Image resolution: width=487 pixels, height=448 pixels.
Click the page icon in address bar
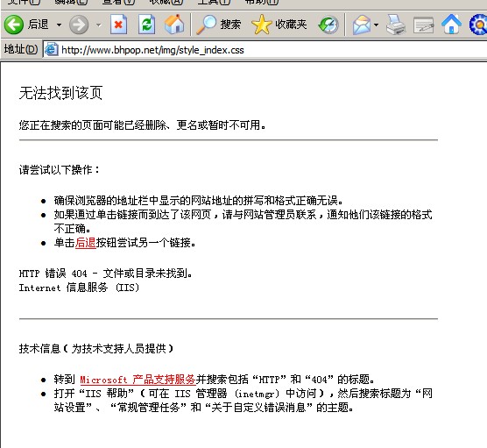(52, 50)
